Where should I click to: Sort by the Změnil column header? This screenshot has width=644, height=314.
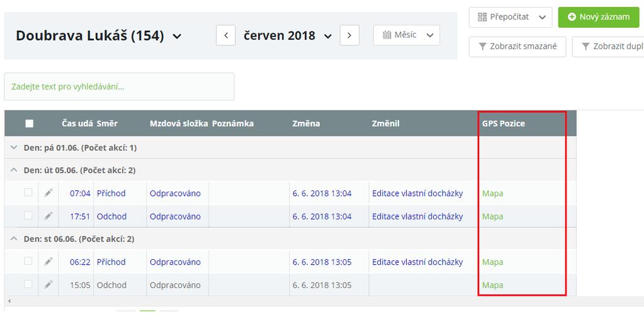click(x=386, y=123)
